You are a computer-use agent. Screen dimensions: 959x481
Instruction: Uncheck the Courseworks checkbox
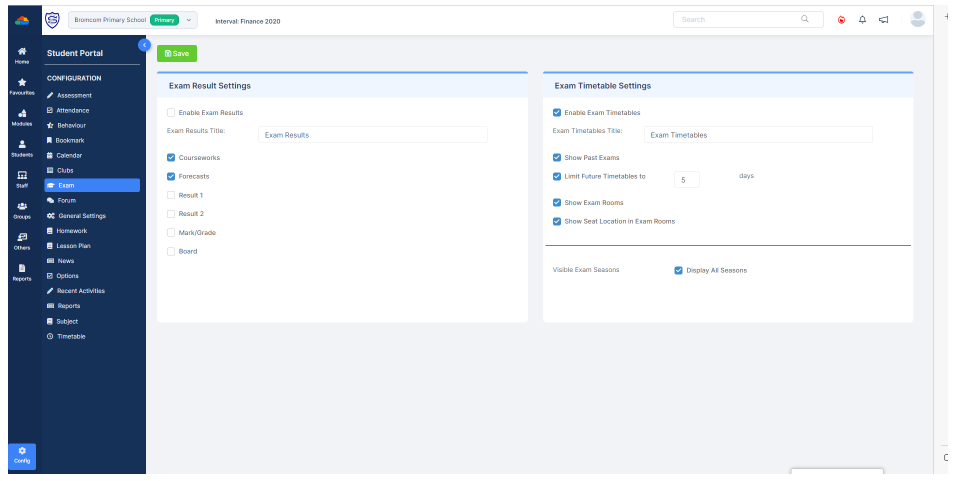click(171, 158)
